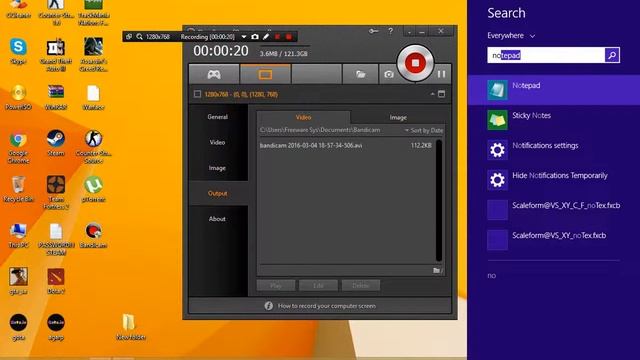
Task: Click the search text field with notepad
Action: pos(546,55)
